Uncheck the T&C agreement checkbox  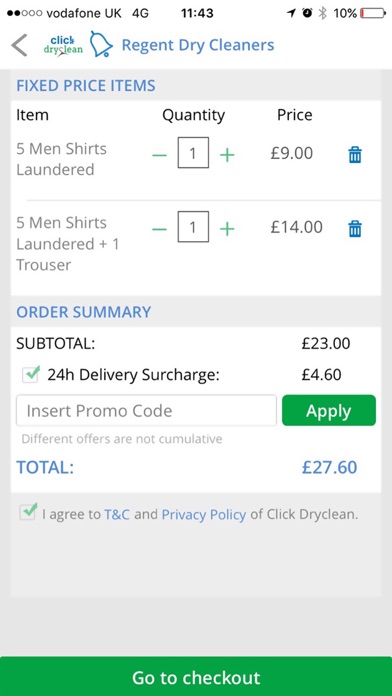(28, 513)
